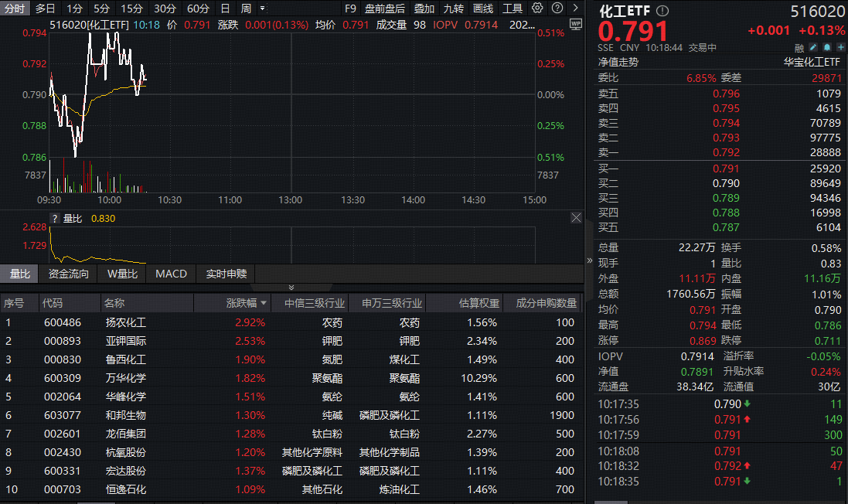Click the 画线 draw line button

482,8
